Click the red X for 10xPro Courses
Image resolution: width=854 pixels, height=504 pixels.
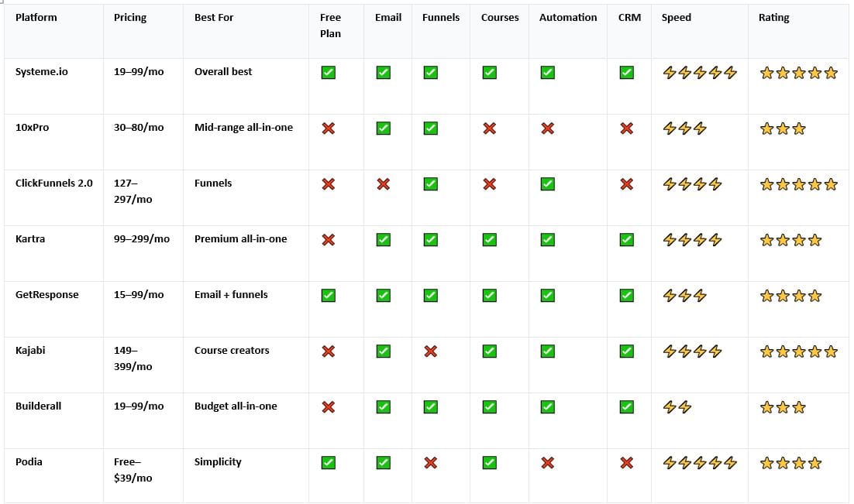(x=489, y=129)
